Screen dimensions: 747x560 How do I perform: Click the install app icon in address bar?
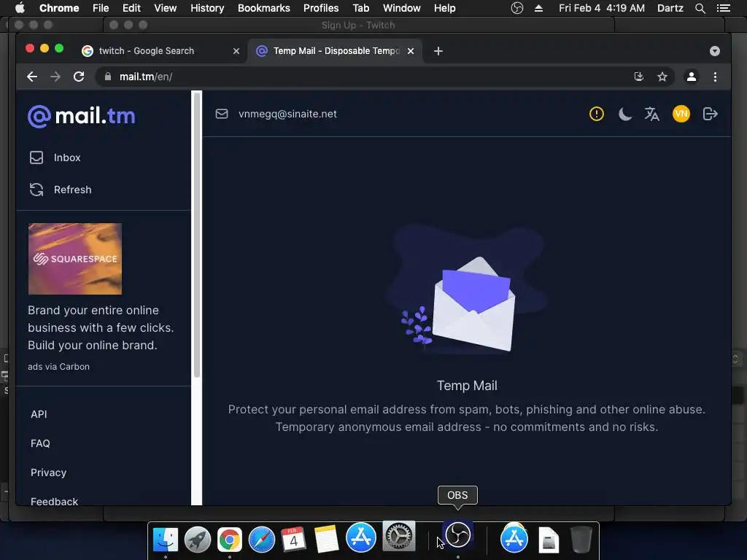(639, 77)
